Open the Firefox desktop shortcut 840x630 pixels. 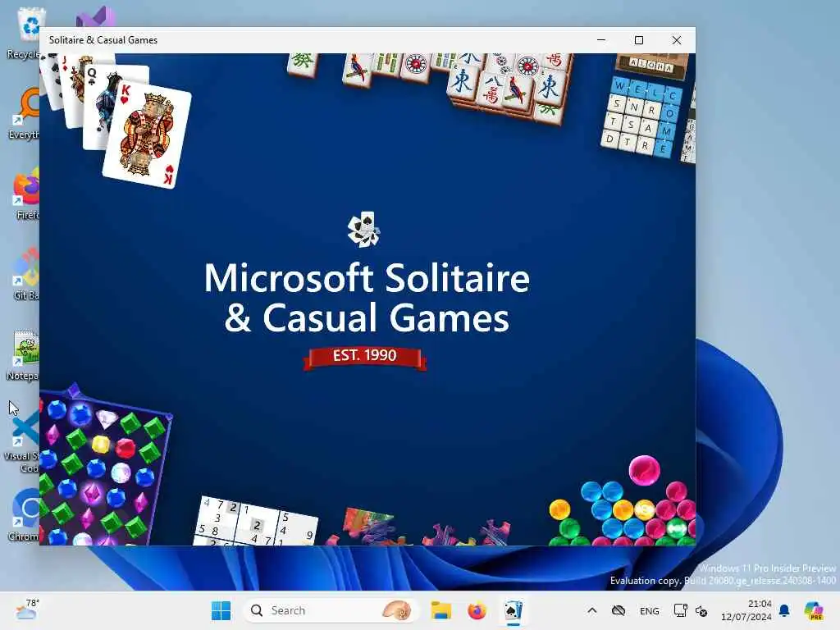pos(27,194)
